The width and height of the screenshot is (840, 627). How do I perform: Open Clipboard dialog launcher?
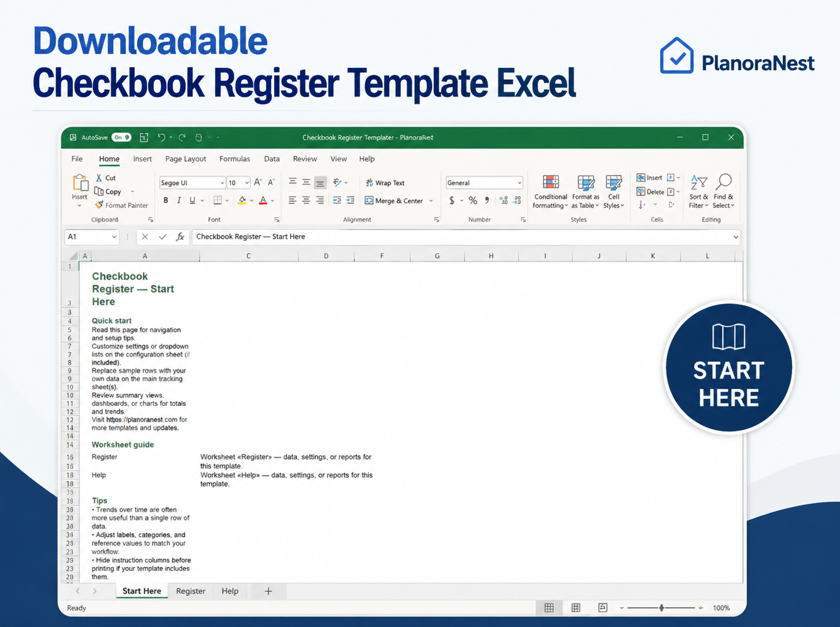pos(151,219)
